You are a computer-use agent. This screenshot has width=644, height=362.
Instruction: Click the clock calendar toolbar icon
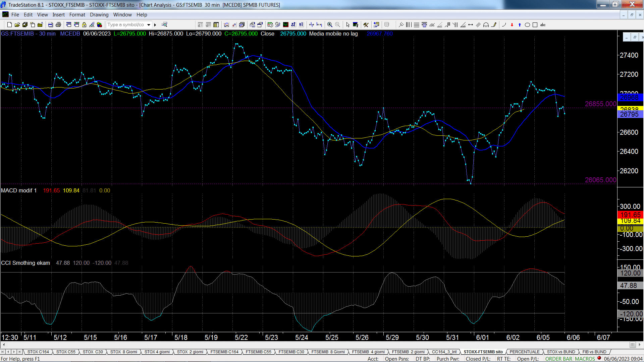270,24
